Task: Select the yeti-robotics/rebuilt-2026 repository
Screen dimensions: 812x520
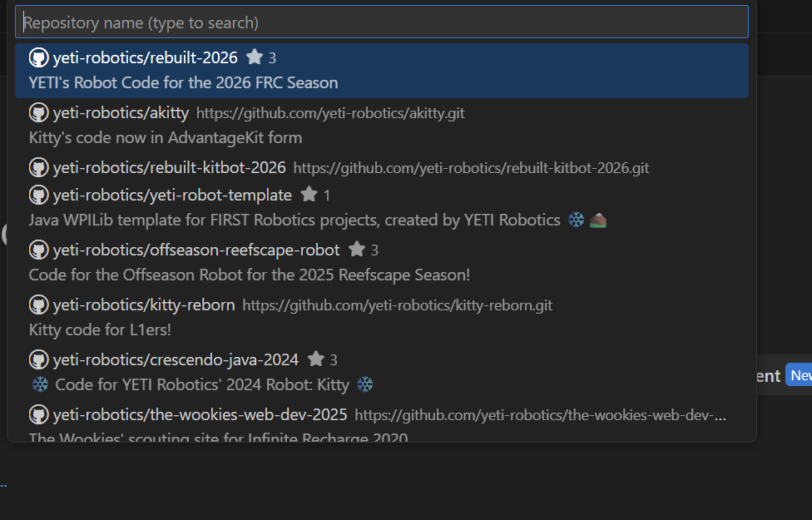Action: (x=146, y=57)
